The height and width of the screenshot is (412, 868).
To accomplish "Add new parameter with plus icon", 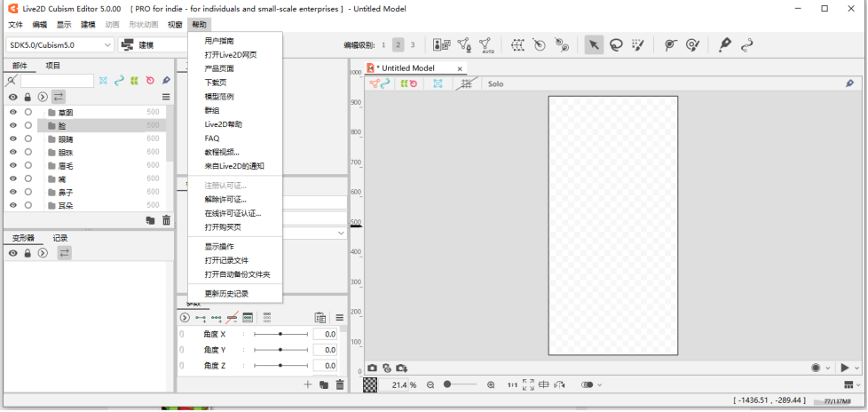I will [x=308, y=384].
